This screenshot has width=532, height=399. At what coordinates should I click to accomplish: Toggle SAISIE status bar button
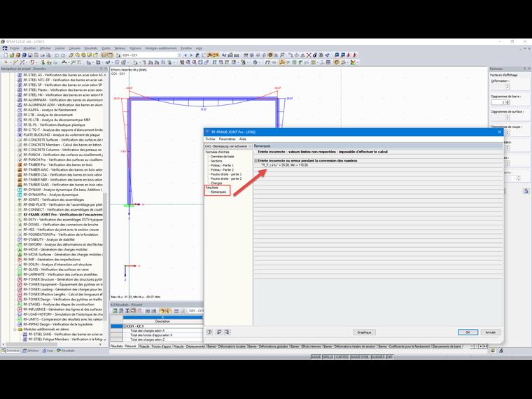(316, 357)
